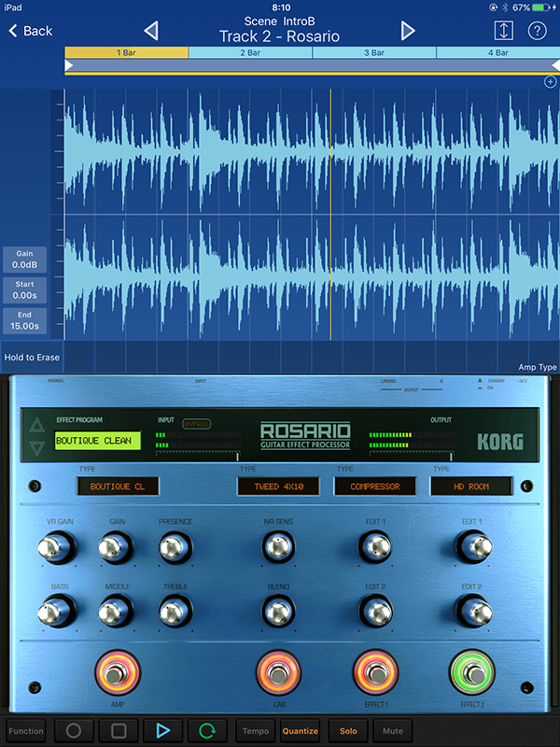560x747 pixels.
Task: Tap the 8:10 clock in status bar
Action: (x=281, y=7)
